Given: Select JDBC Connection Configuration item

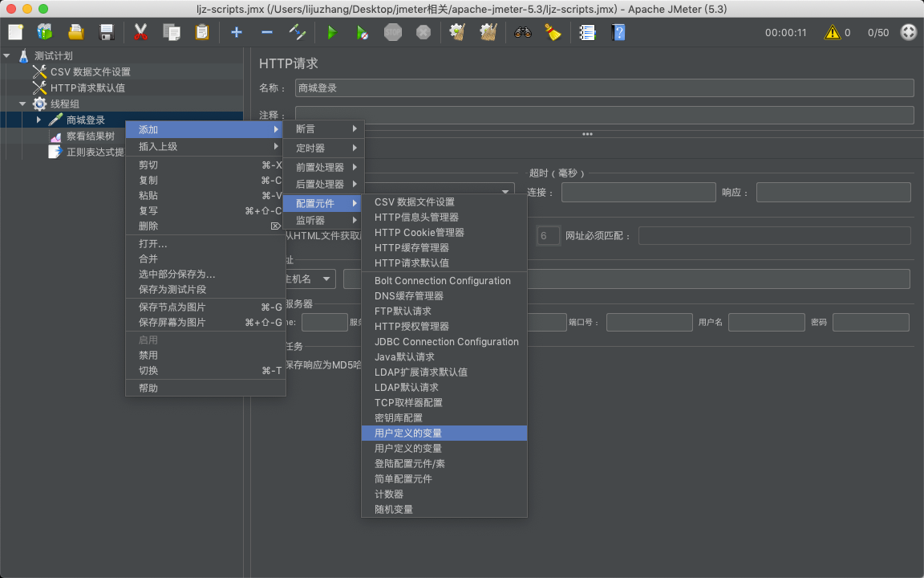Looking at the screenshot, I should [444, 341].
